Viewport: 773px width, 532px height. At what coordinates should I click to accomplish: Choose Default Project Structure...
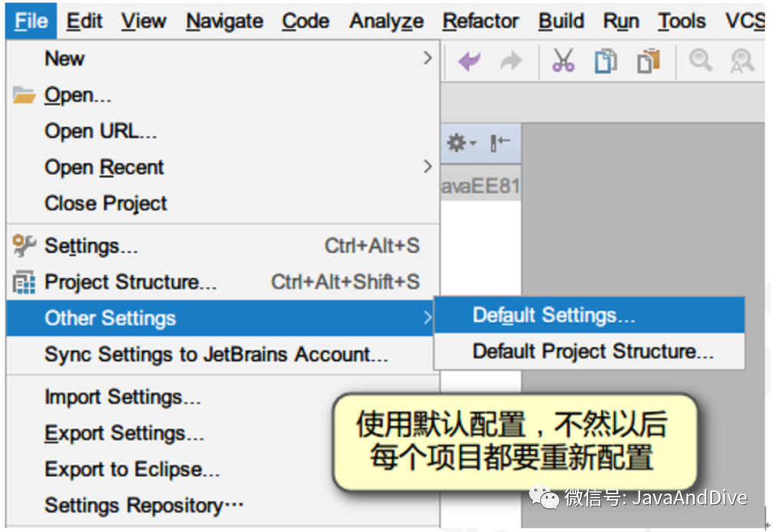point(589,352)
